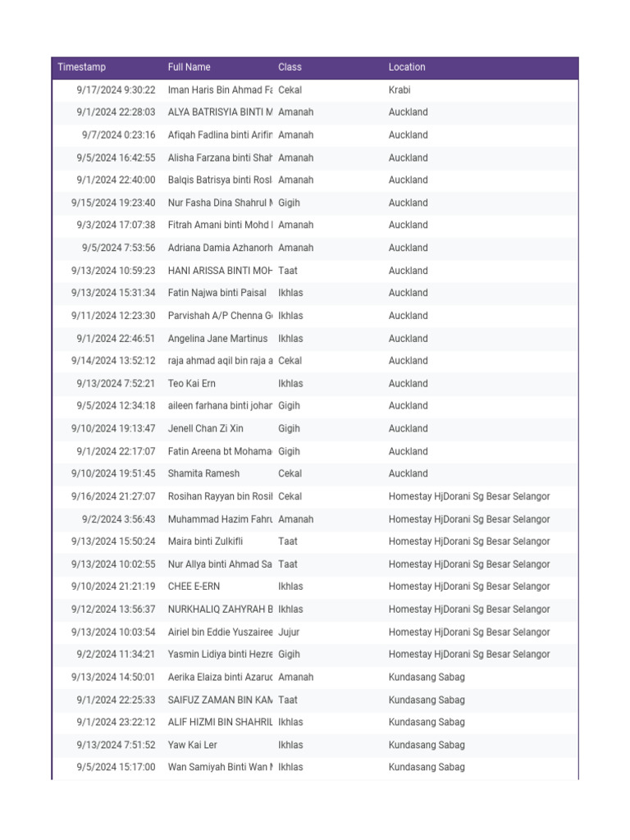Select Fatin Najwa binti Paisal cell
Viewport: 630px width, 840px height.
coord(217,293)
